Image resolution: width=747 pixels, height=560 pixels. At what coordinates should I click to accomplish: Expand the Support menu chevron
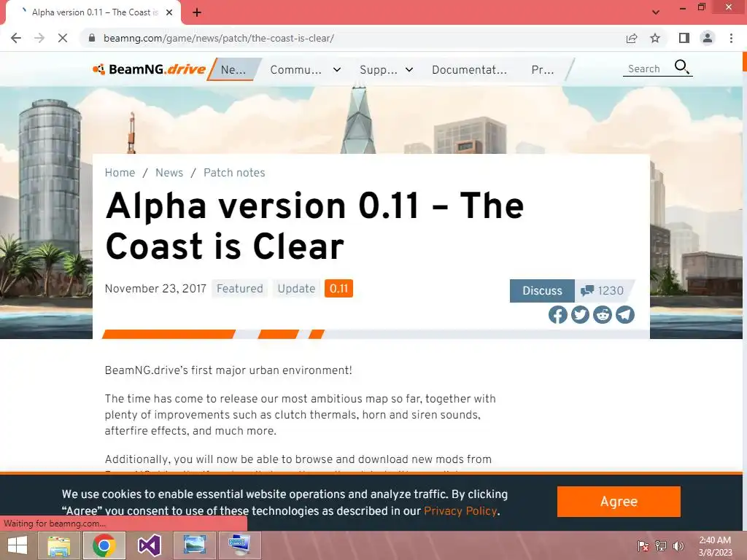click(x=409, y=69)
